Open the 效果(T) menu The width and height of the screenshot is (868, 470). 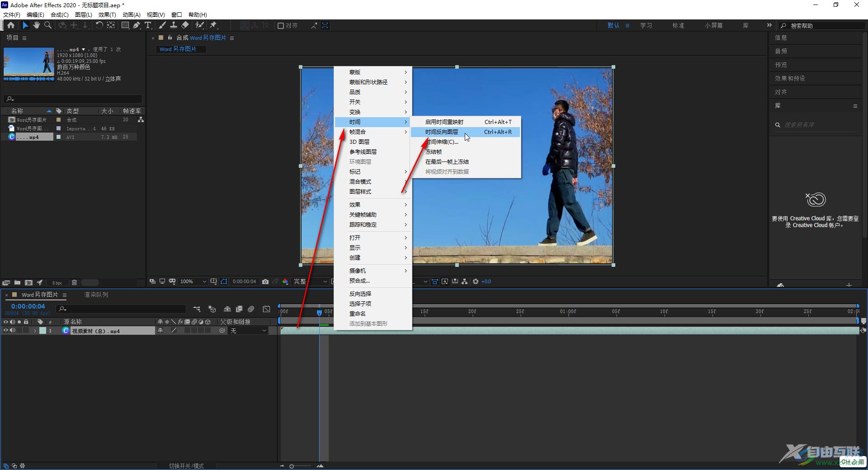coord(107,14)
